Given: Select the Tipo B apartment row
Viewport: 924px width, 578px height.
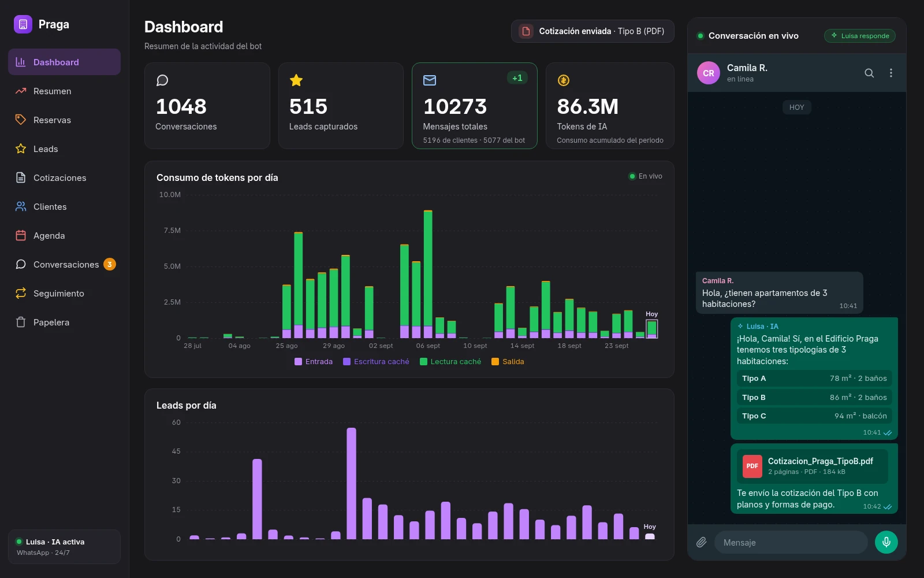Looking at the screenshot, I should 814,397.
